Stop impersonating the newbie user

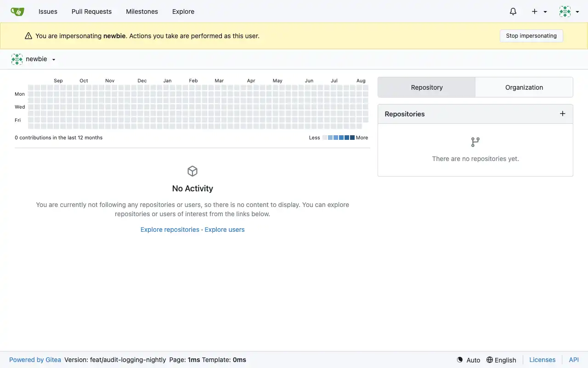click(531, 36)
